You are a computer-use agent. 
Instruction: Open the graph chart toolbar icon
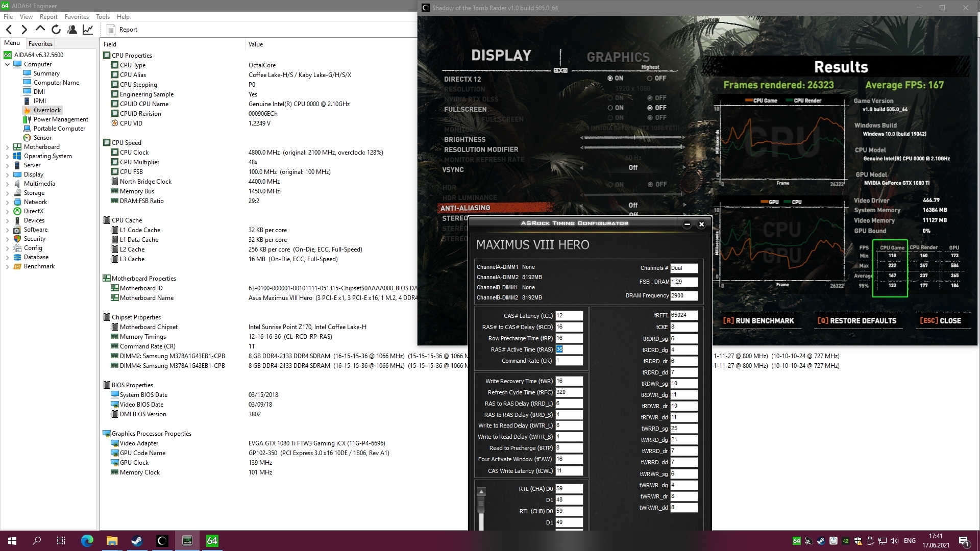click(88, 30)
